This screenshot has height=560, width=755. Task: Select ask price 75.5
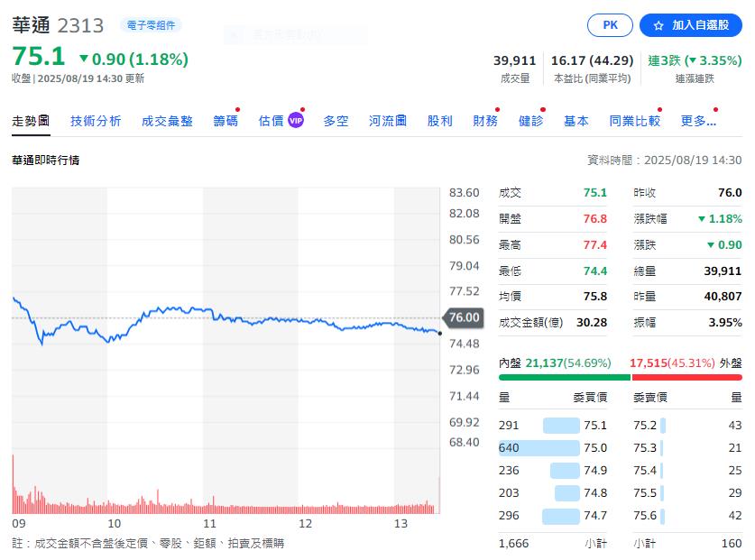[x=645, y=492]
